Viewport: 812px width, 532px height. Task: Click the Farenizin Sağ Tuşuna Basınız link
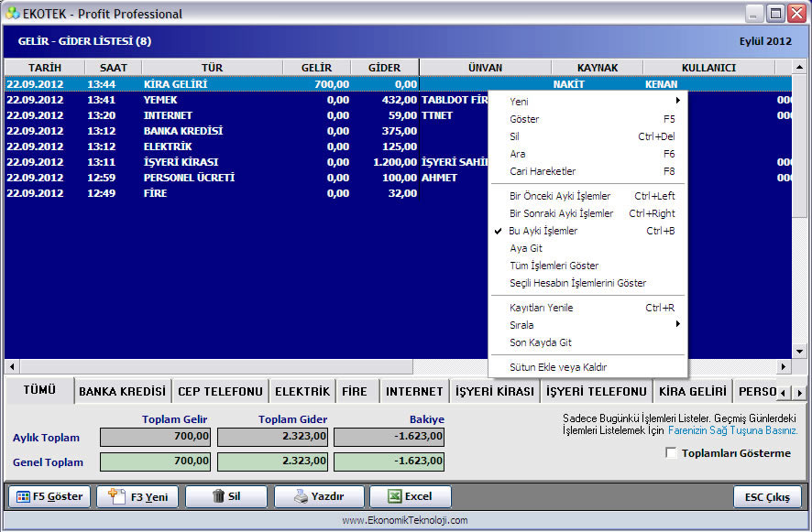pyautogui.click(x=733, y=430)
